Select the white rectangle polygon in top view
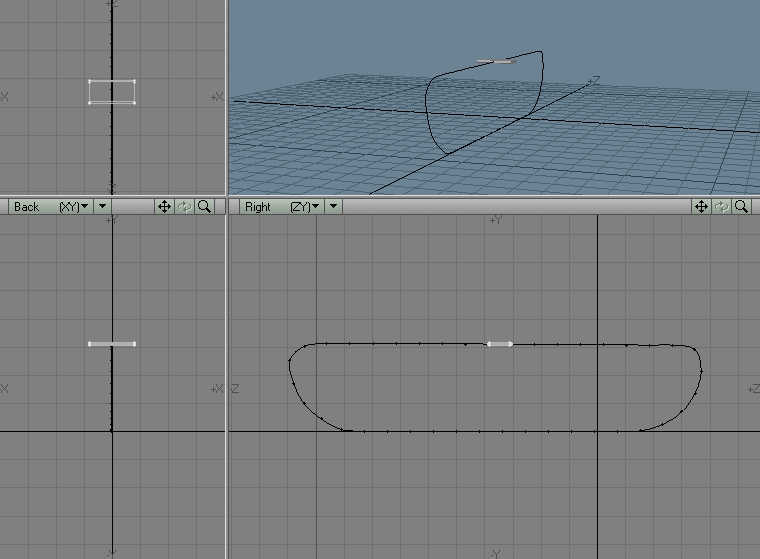 (112, 92)
